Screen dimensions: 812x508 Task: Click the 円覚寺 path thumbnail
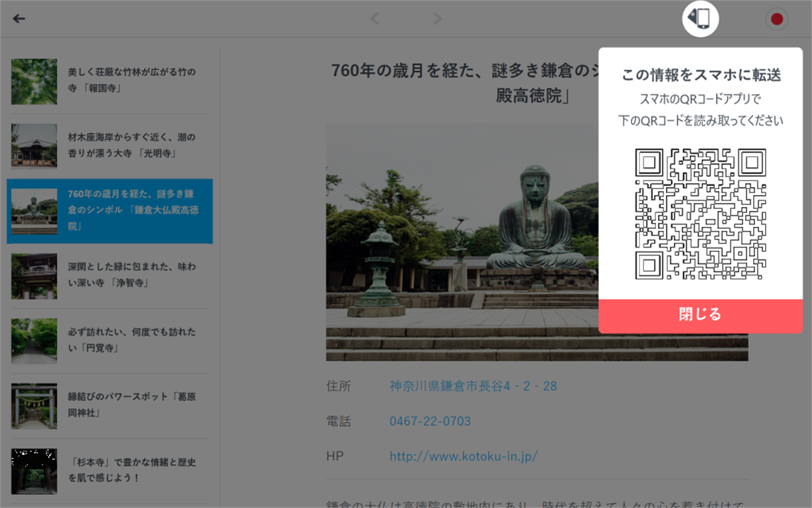point(34,341)
